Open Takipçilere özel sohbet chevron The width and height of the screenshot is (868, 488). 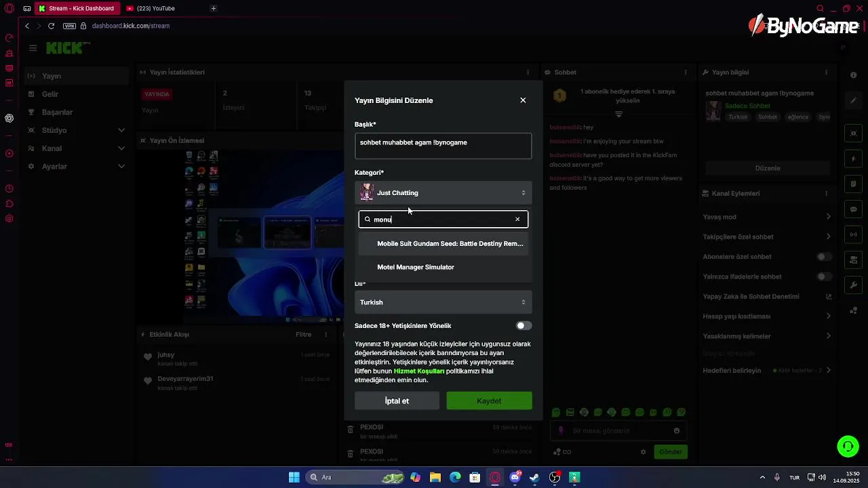tap(828, 237)
